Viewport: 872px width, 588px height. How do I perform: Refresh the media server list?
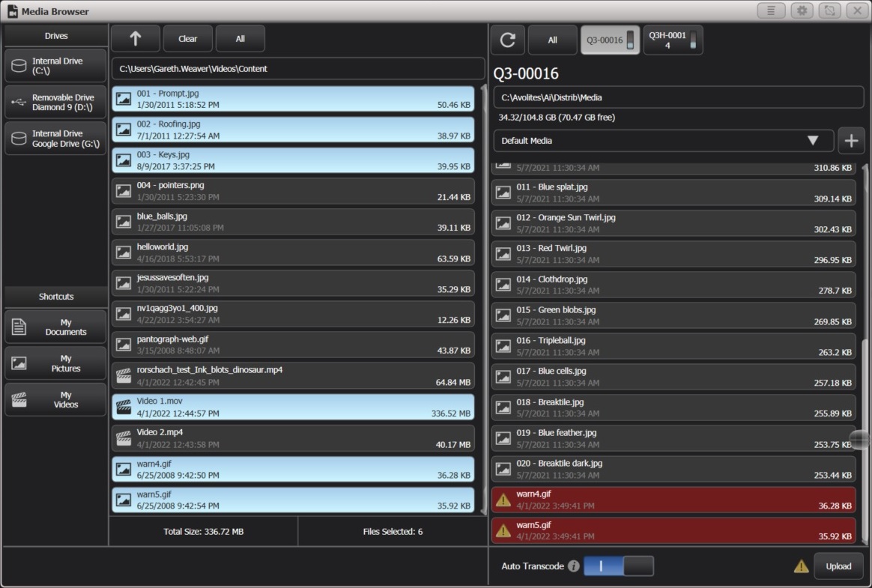click(x=508, y=40)
